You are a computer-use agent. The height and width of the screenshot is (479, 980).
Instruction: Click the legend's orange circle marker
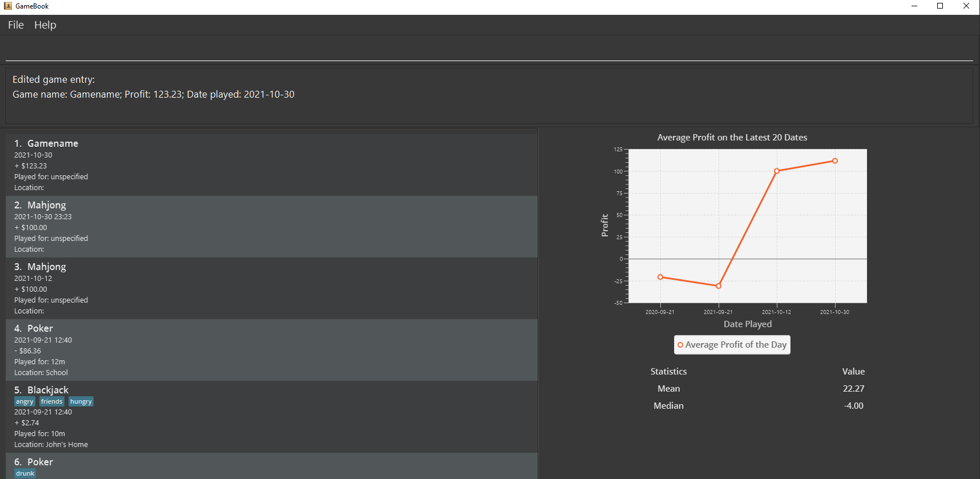680,345
